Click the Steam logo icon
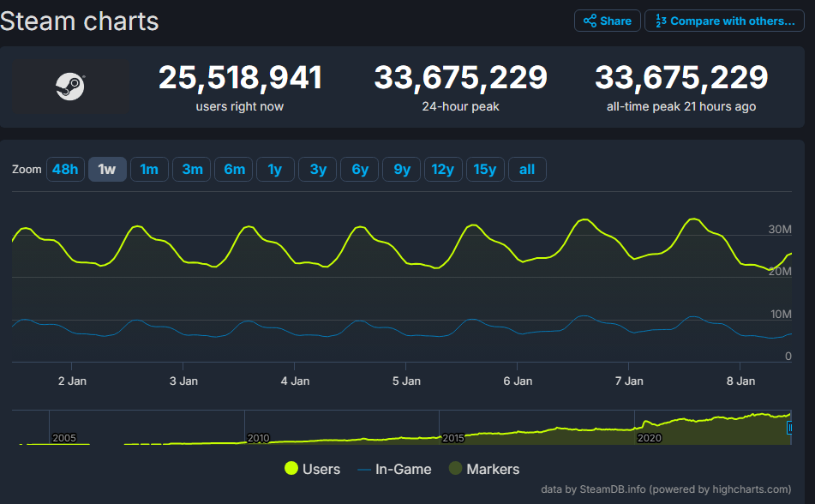815x504 pixels. point(70,87)
